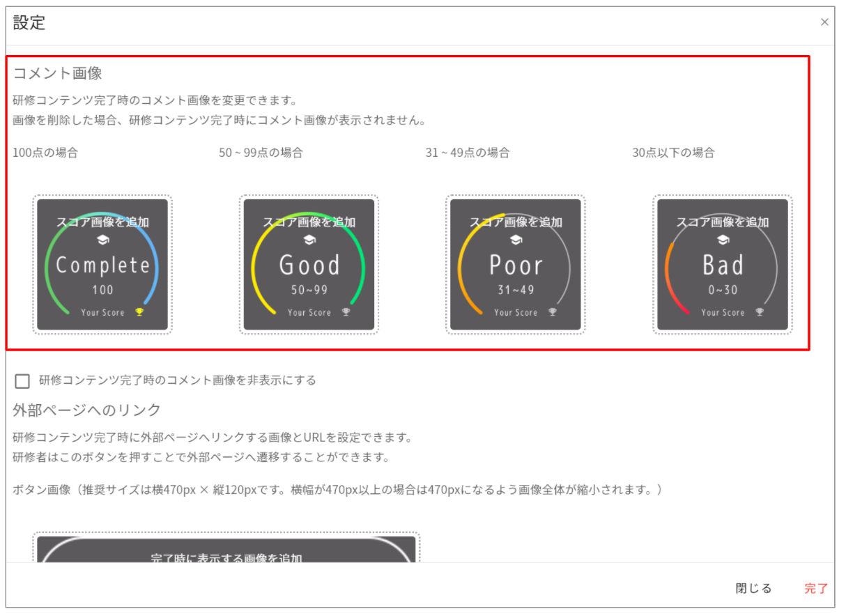The height and width of the screenshot is (616, 846).
Task: Click スコア画像を追加 on the Poor card
Action: 516,222
